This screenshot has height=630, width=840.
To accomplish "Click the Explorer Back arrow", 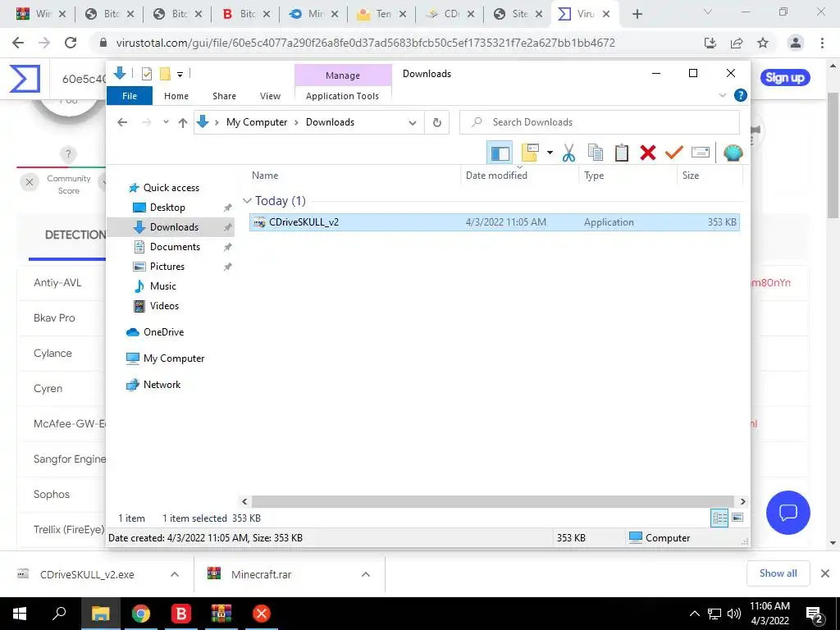I will pos(123,123).
